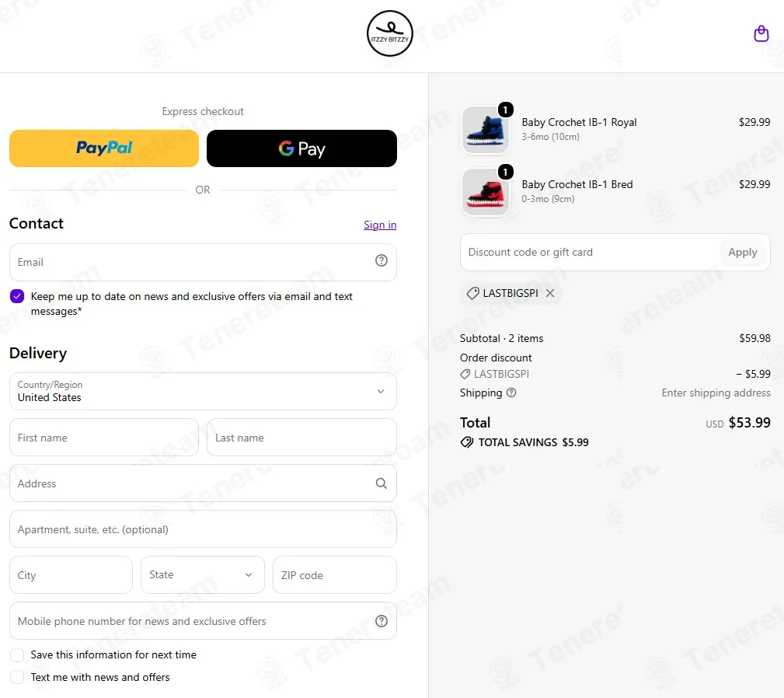Open the shopping bag cart icon
The image size is (784, 698).
pyautogui.click(x=761, y=33)
